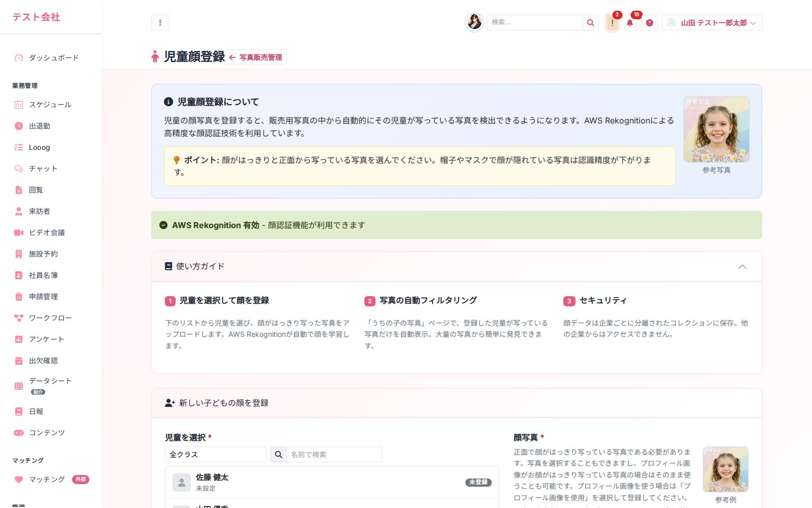Image resolution: width=812 pixels, height=508 pixels.
Task: Click the 施設予約 building icon
Action: click(19, 254)
